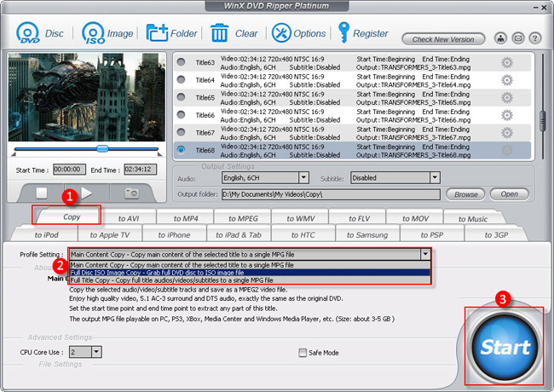Click the Register key icon
Image resolution: width=554 pixels, height=392 pixels.
[x=343, y=32]
